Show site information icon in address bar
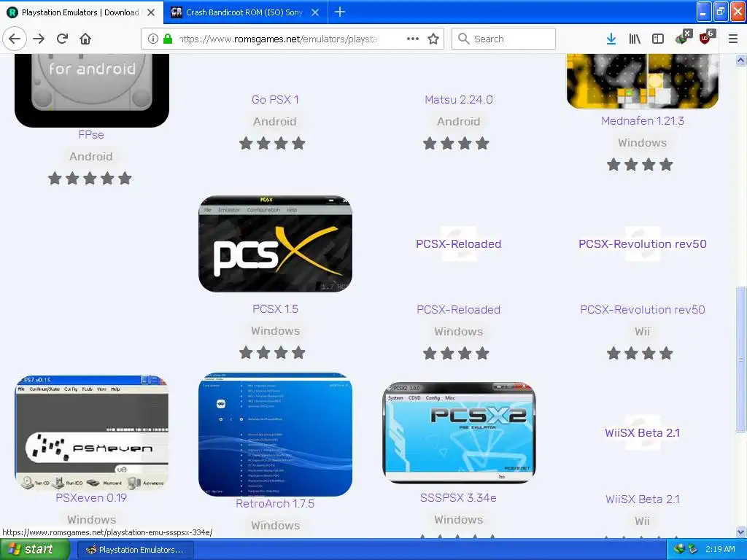 [x=152, y=39]
